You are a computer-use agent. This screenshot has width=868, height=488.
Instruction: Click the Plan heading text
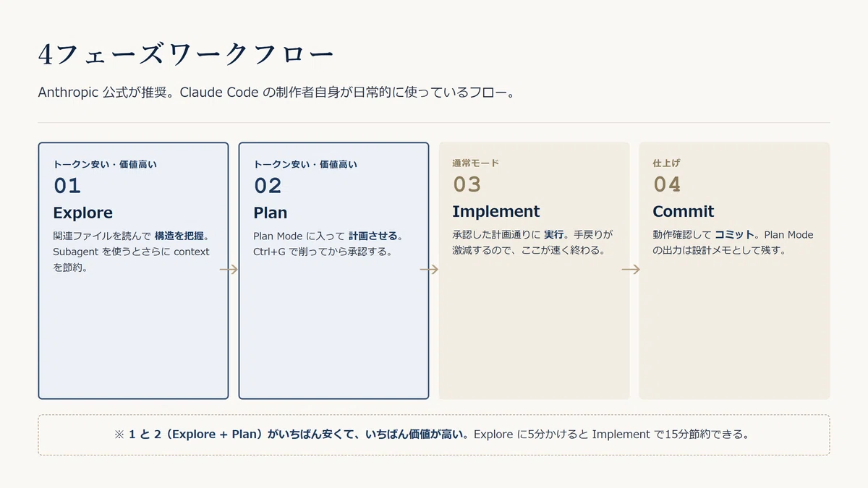271,213
